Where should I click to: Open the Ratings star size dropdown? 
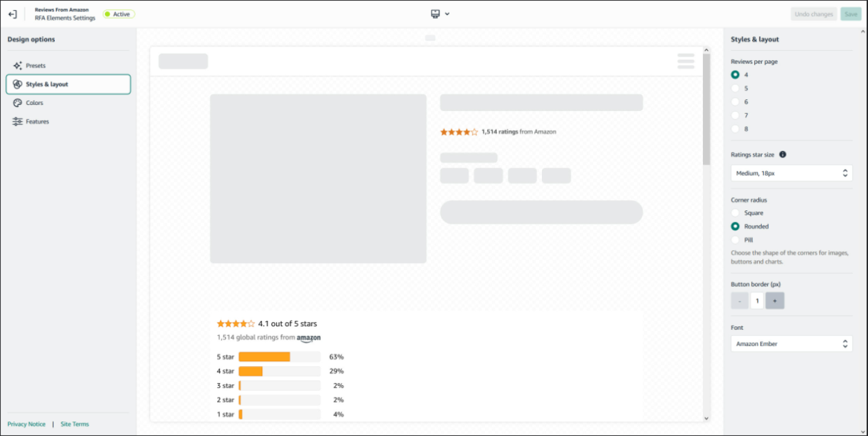click(791, 173)
